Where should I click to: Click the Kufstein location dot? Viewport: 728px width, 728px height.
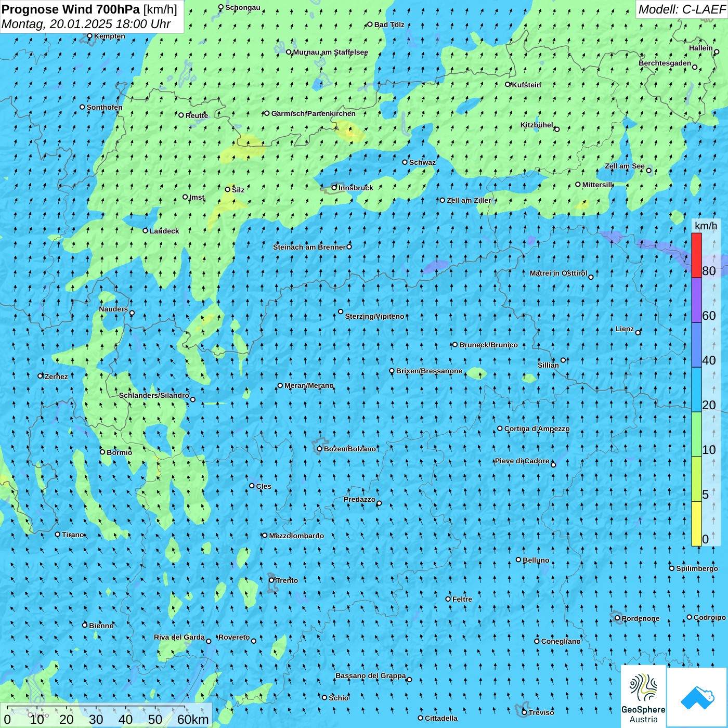pyautogui.click(x=508, y=84)
